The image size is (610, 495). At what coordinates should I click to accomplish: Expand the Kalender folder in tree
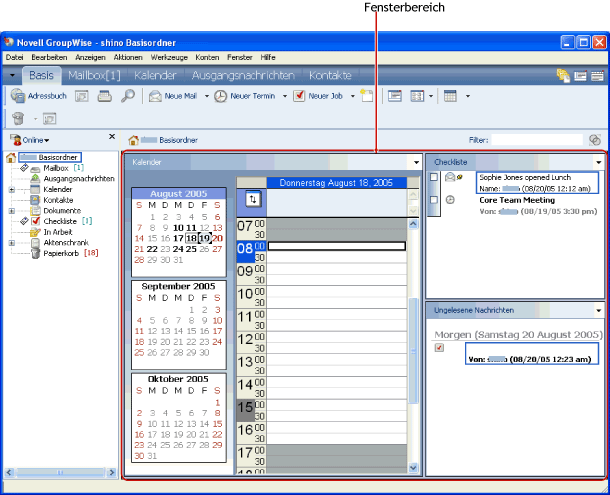coord(12,190)
